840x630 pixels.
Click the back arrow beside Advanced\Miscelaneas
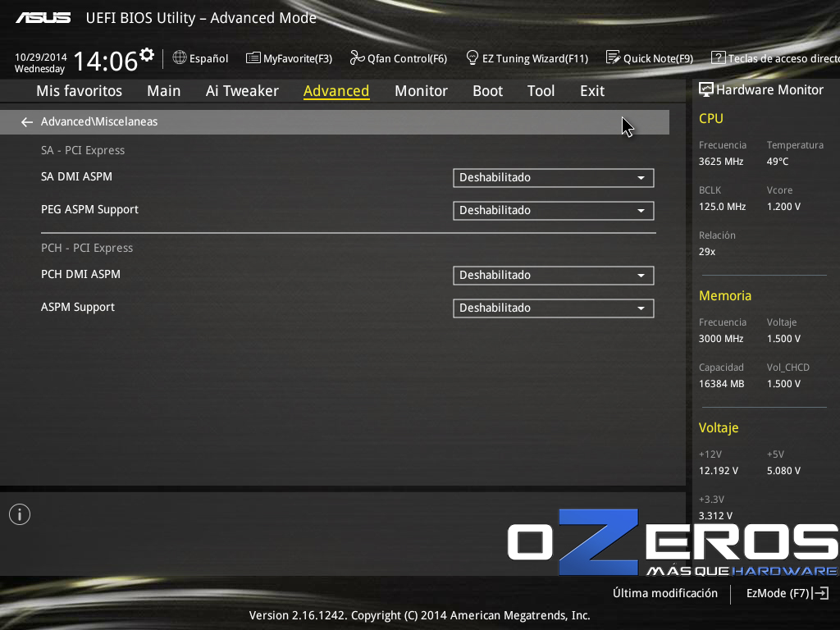click(27, 122)
